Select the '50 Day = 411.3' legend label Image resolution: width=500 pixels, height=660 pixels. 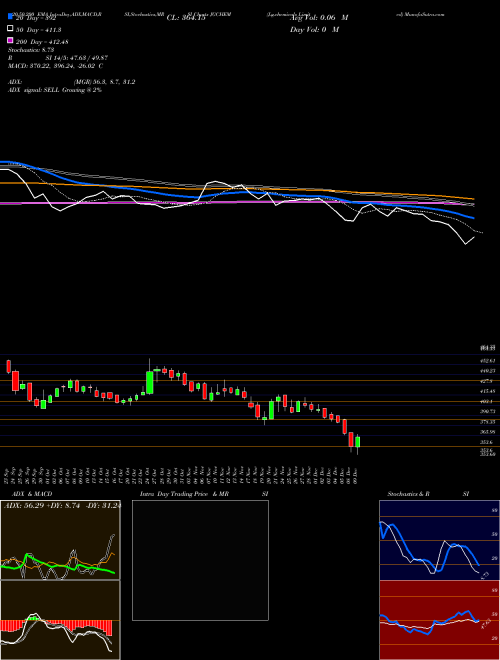pos(38,29)
